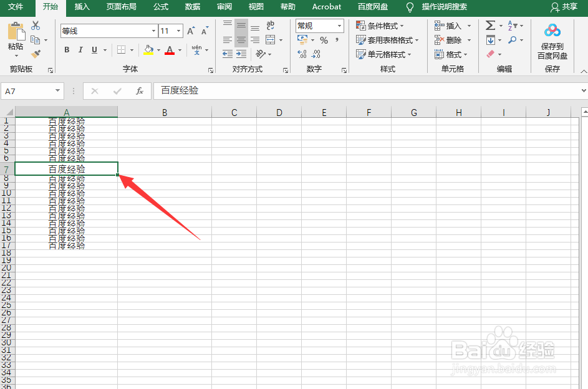Open 条件格式 conditional formatting menu
The image size is (588, 389).
[380, 26]
